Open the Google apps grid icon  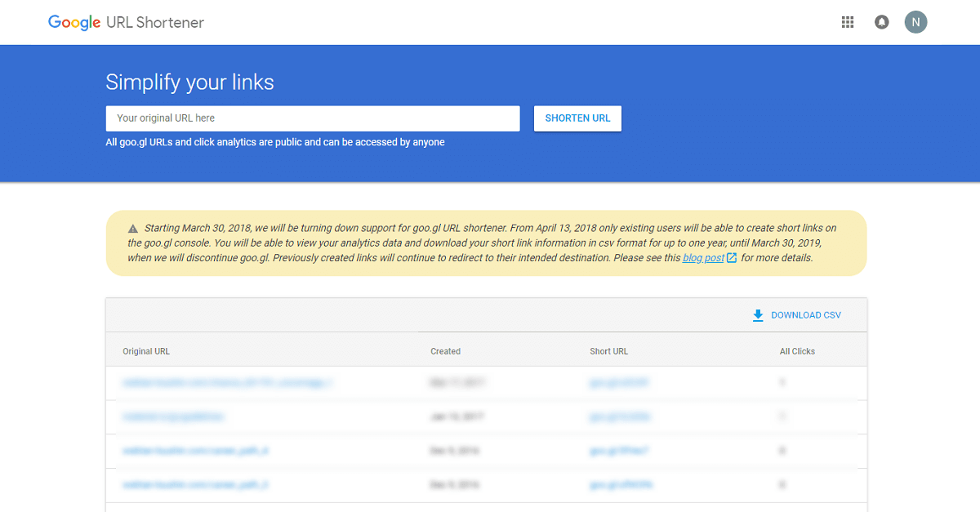coord(848,22)
